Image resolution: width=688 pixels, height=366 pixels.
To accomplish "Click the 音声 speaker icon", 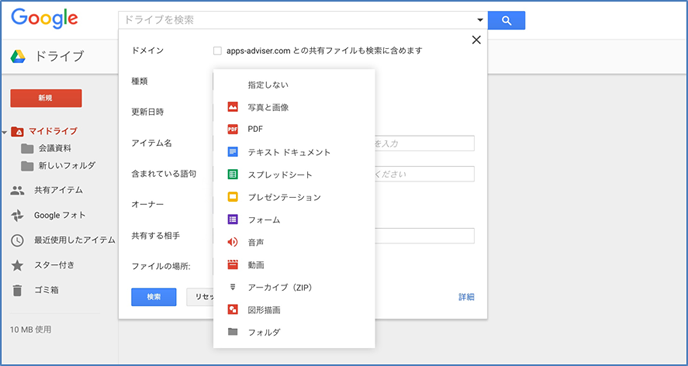I will 233,242.
